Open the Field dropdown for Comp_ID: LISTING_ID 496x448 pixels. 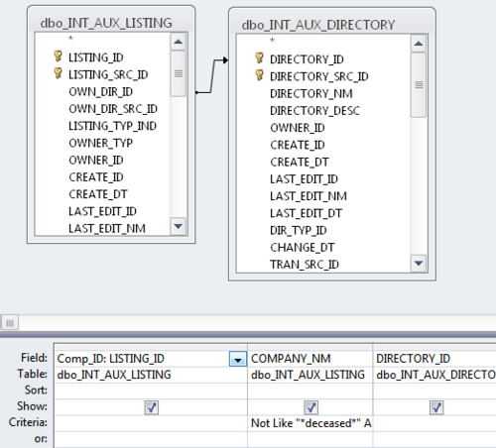pos(238,359)
